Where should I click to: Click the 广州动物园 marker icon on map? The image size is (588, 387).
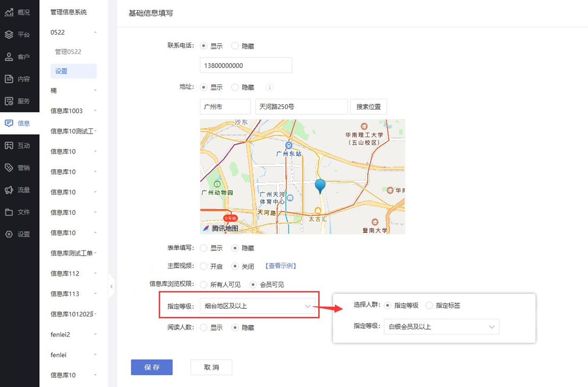(x=217, y=184)
